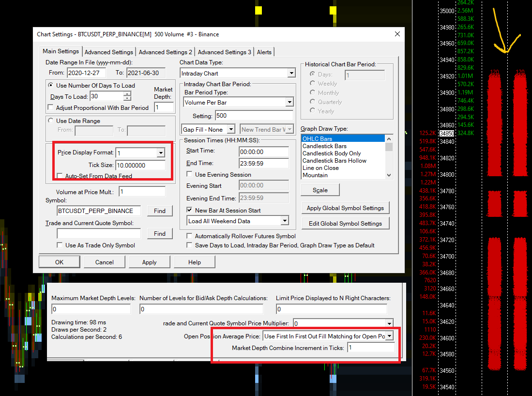532x396 pixels.
Task: Click Limit Price Displayed to N Right Characters field
Action: 332,309
